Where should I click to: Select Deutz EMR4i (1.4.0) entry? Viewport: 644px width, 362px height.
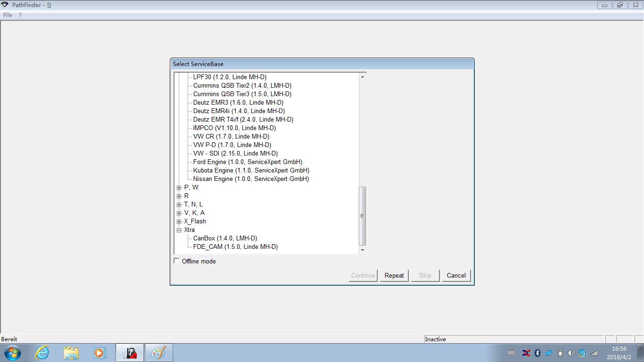click(239, 111)
